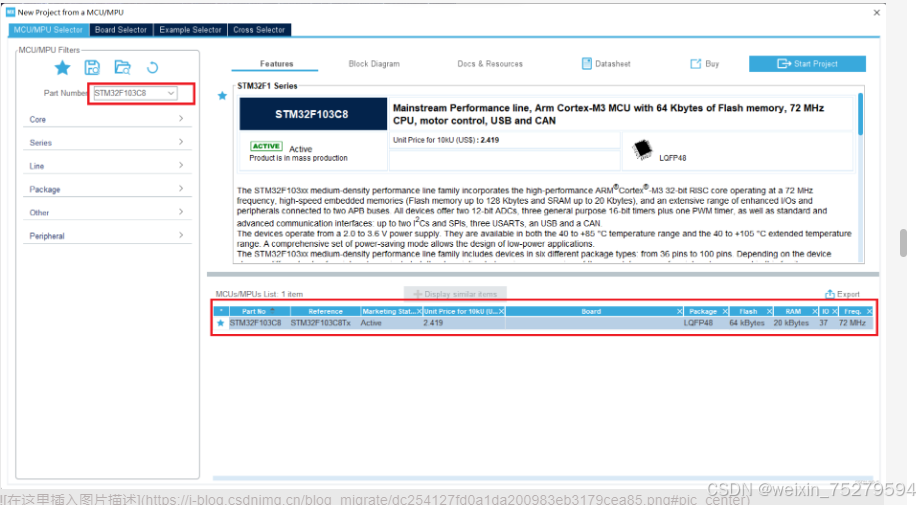Click the favorites star icon in filters
The width and height of the screenshot is (920, 505).
[x=62, y=67]
